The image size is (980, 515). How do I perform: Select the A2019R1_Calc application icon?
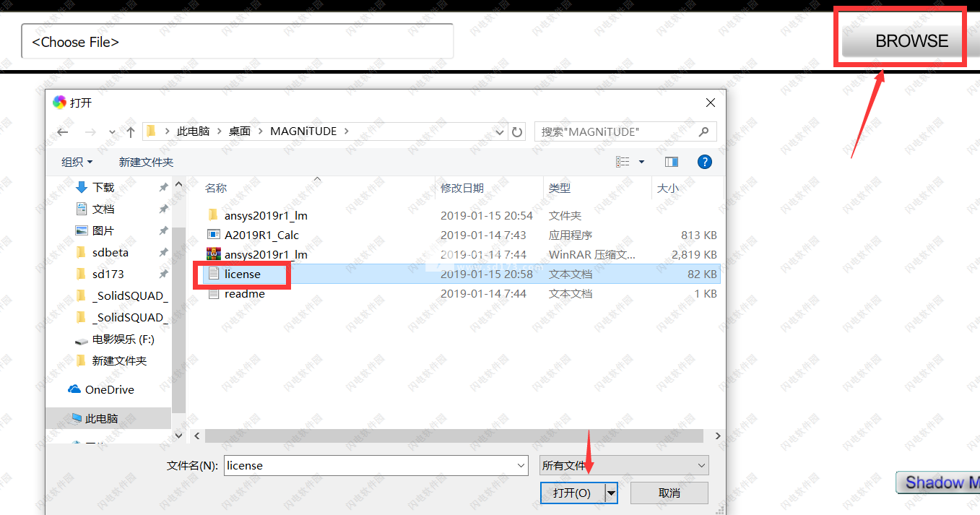click(212, 235)
